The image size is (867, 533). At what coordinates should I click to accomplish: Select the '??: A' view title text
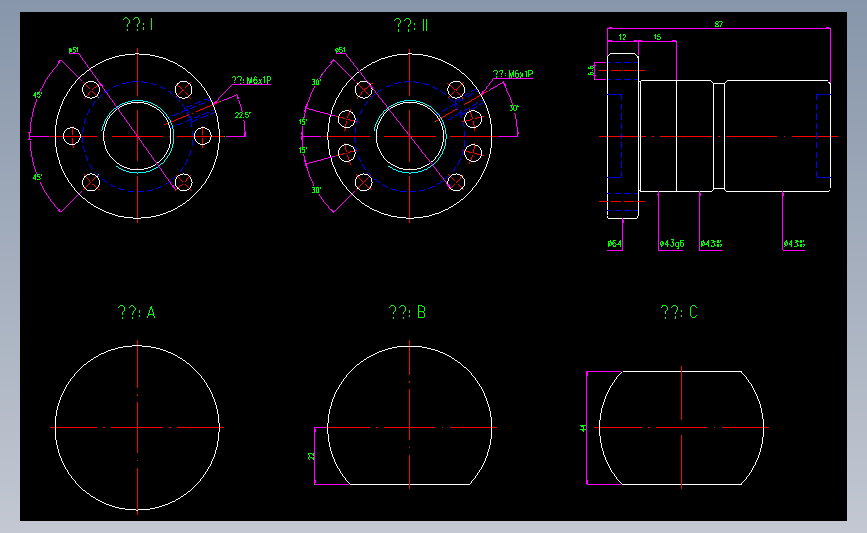137,312
